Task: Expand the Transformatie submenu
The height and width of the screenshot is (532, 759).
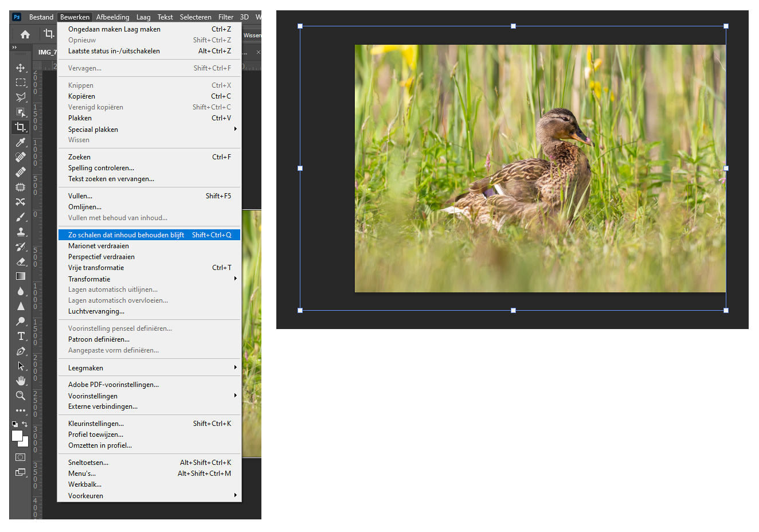Action: 149,279
